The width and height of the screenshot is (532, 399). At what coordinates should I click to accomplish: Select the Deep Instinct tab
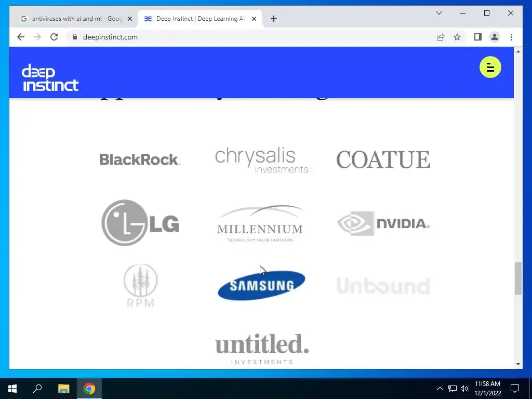coord(200,19)
